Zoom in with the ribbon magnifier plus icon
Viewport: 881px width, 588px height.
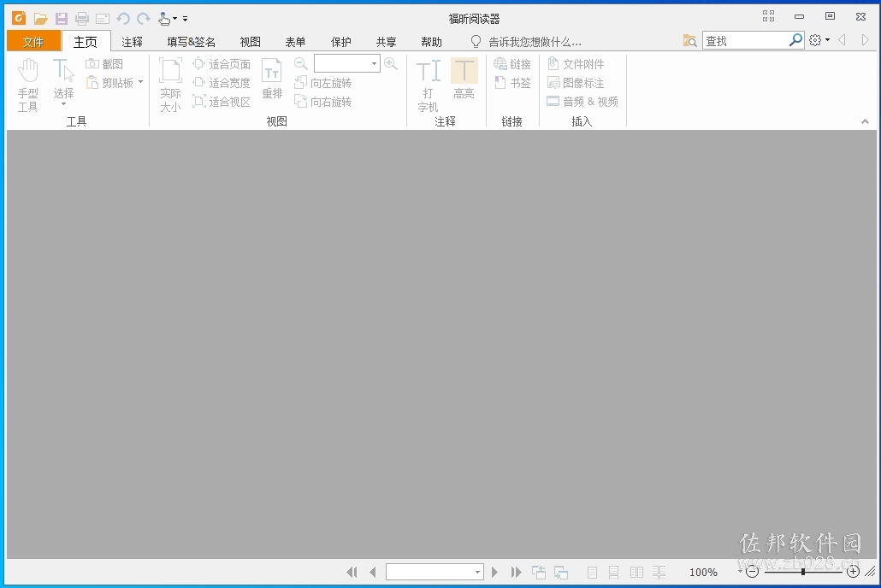pos(391,63)
